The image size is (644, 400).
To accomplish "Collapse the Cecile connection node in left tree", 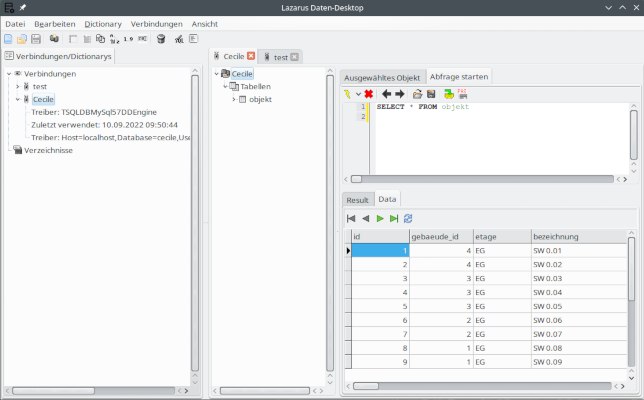I will 18,99.
